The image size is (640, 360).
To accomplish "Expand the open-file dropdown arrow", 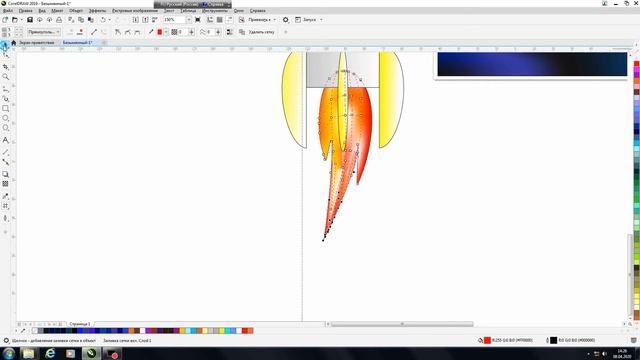I will pyautogui.click(x=21, y=20).
